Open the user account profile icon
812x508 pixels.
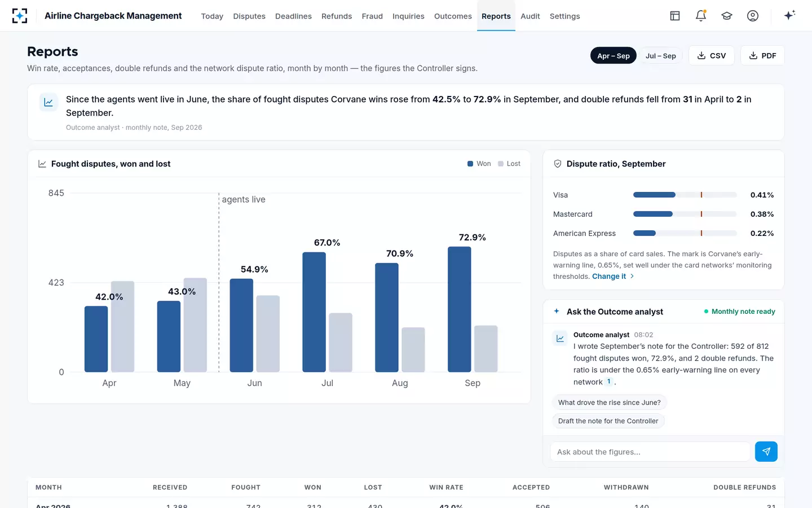point(753,16)
